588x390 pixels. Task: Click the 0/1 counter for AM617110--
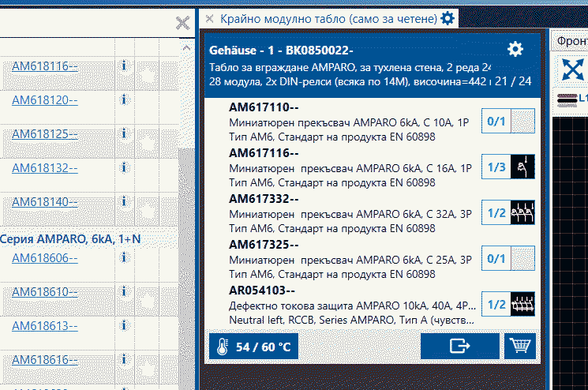pyautogui.click(x=496, y=121)
